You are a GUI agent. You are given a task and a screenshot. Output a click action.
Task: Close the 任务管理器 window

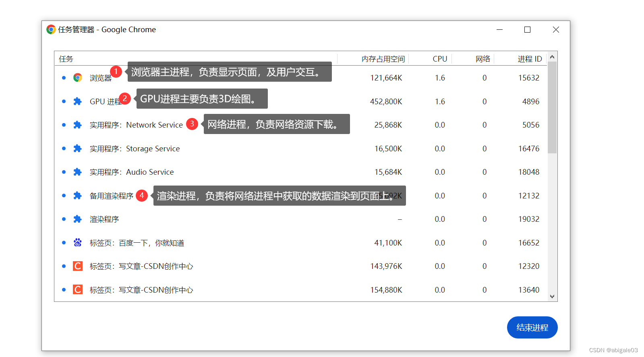click(556, 29)
